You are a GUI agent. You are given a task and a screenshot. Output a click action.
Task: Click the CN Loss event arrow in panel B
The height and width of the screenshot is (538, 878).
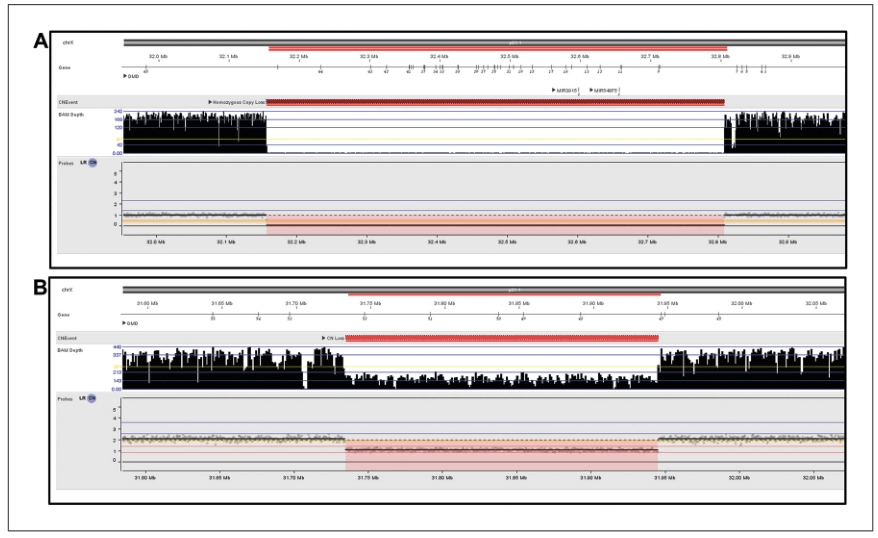pyautogui.click(x=324, y=338)
